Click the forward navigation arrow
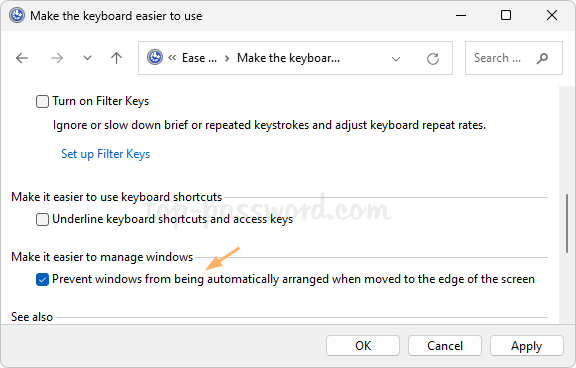 [x=57, y=58]
